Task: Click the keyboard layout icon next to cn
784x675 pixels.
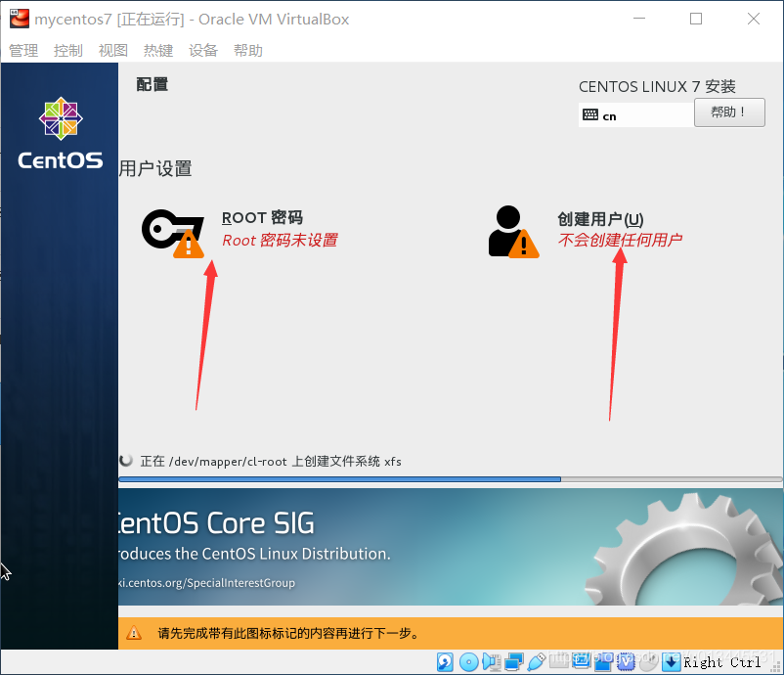Action: 590,115
